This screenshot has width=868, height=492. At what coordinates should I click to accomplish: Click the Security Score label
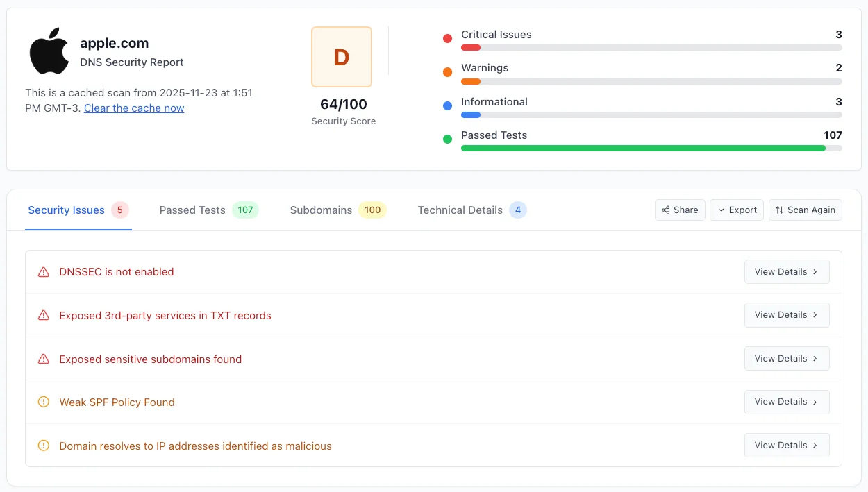point(344,121)
